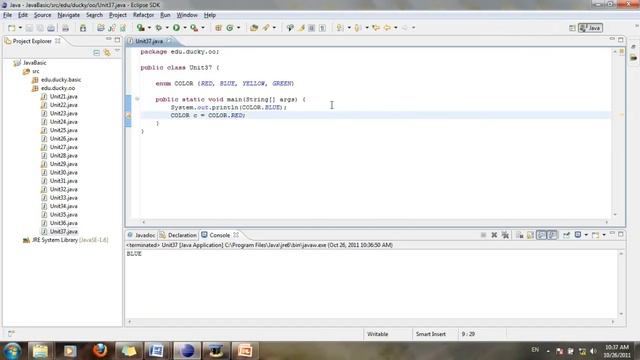Open the External Tools dropdown arrow
The height and width of the screenshot is (360, 640).
coord(203,28)
